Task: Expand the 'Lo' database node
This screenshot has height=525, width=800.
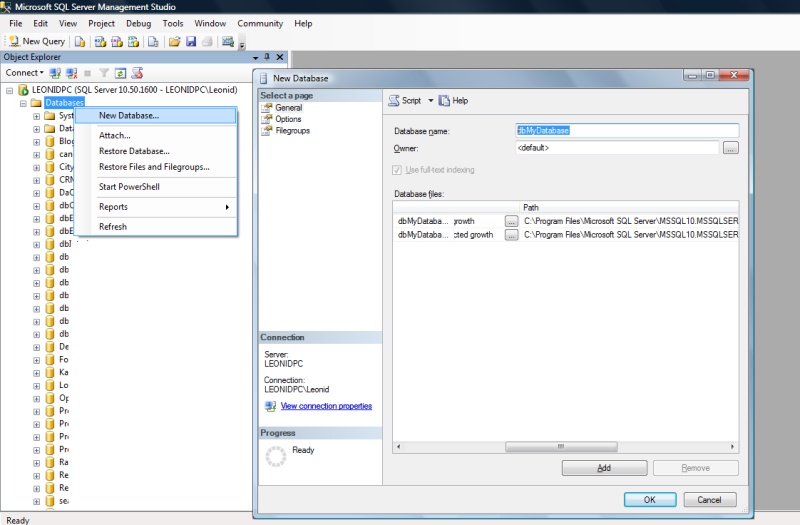Action: coord(36,386)
